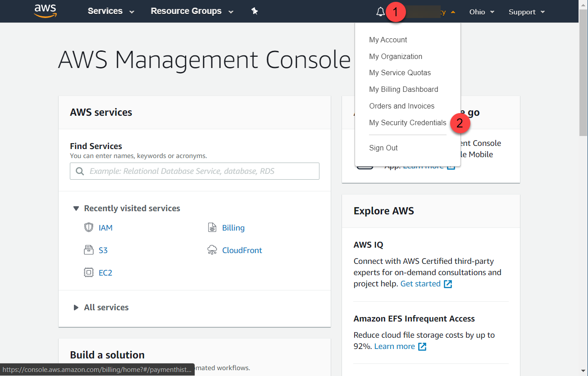Collapse Recently visited services section
The image size is (588, 376).
(76, 208)
